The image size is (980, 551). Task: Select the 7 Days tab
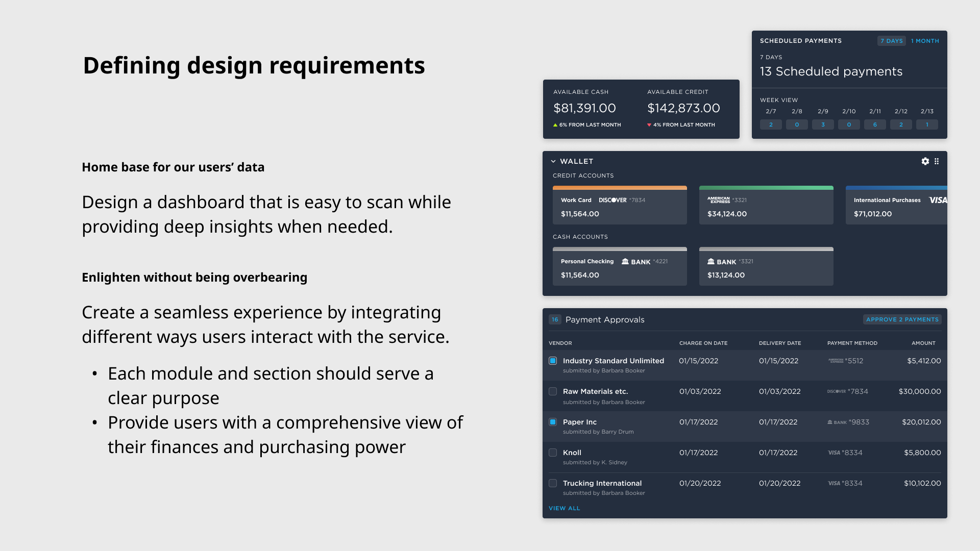click(x=892, y=41)
